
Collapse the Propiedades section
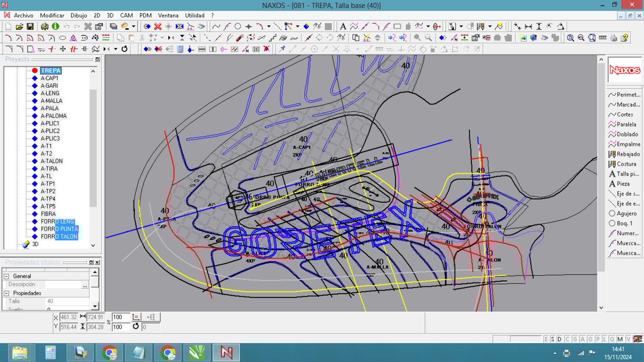[x=6, y=293]
